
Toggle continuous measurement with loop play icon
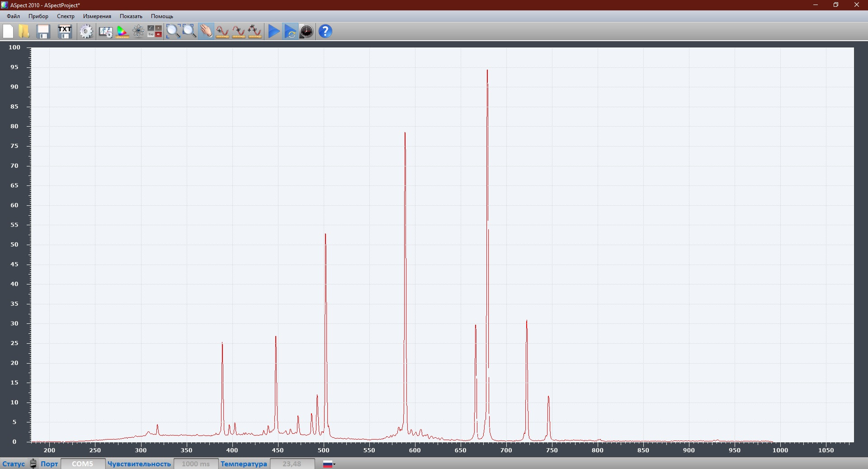[x=290, y=31]
